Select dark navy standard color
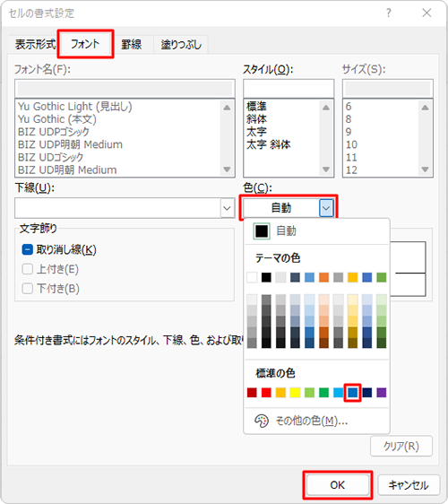 pos(367,393)
